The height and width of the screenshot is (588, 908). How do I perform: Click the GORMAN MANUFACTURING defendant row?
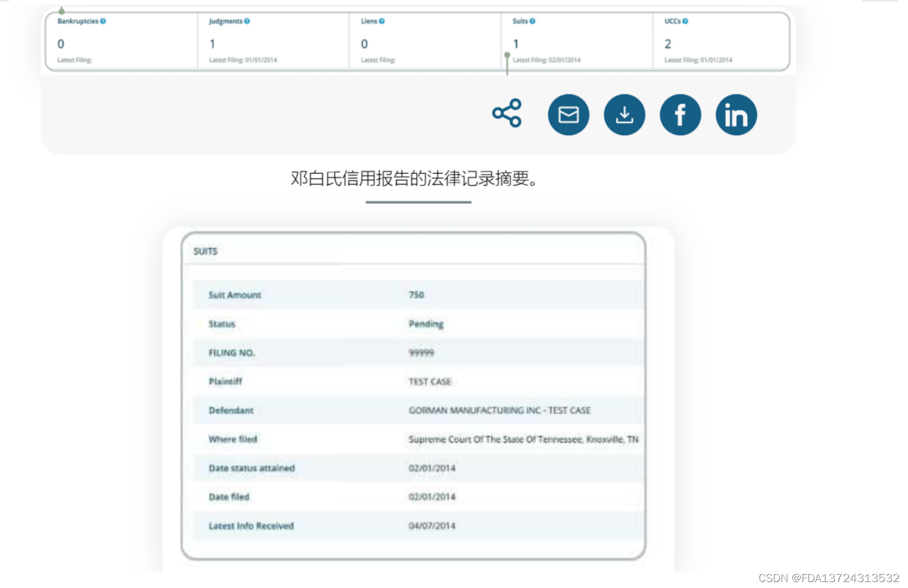499,410
